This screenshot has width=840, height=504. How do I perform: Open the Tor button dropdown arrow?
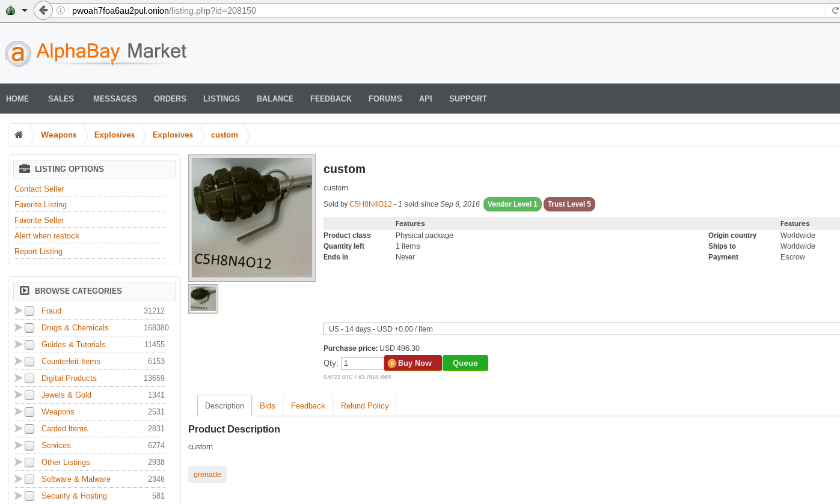pos(25,11)
